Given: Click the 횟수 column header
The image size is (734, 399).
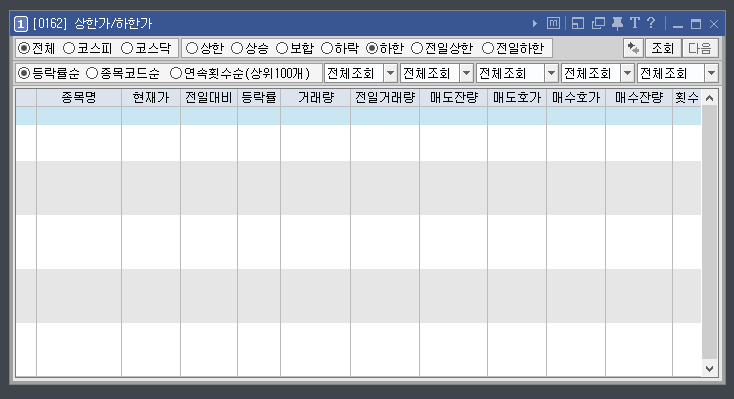Looking at the screenshot, I should pyautogui.click(x=687, y=97).
